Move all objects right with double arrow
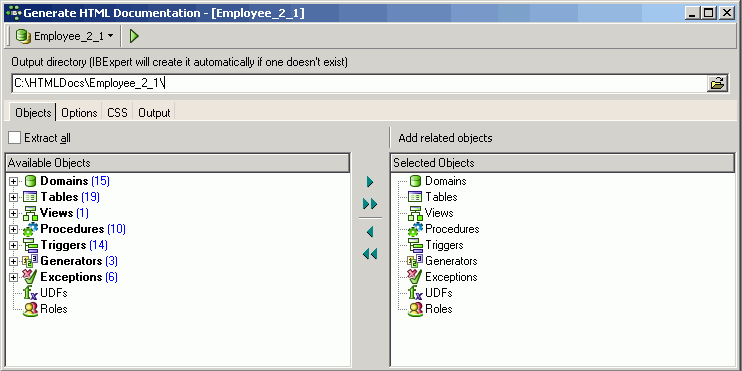The height and width of the screenshot is (371, 742). tap(370, 204)
